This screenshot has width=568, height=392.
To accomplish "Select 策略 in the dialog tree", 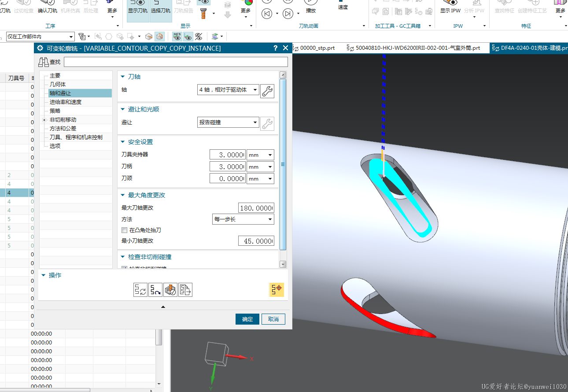I will click(55, 111).
